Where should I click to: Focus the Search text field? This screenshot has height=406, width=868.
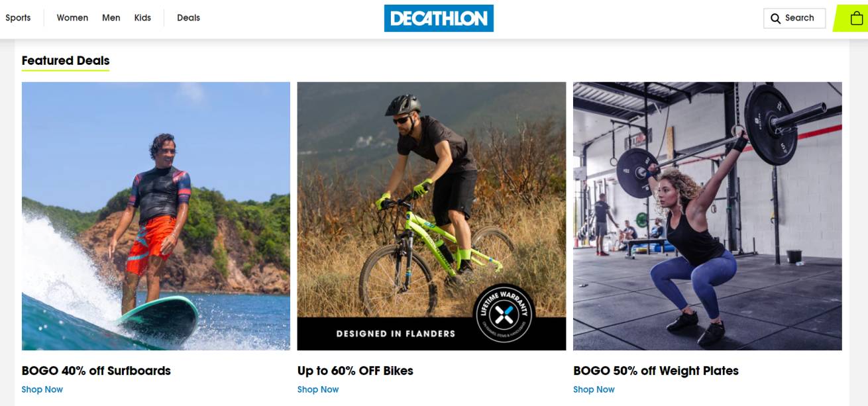click(x=794, y=19)
